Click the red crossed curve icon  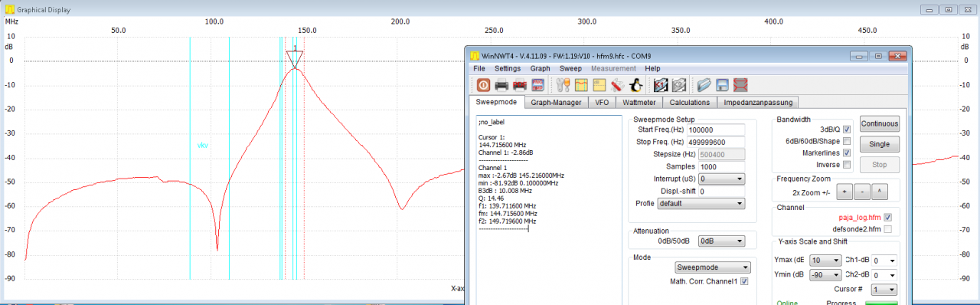coord(740,85)
